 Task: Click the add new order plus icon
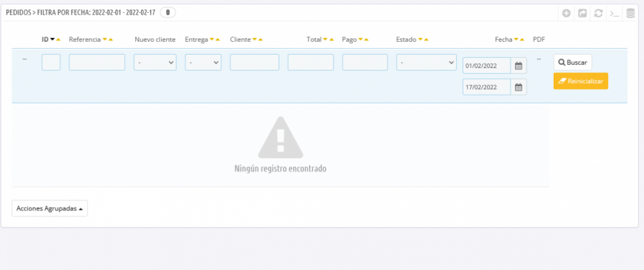point(566,13)
